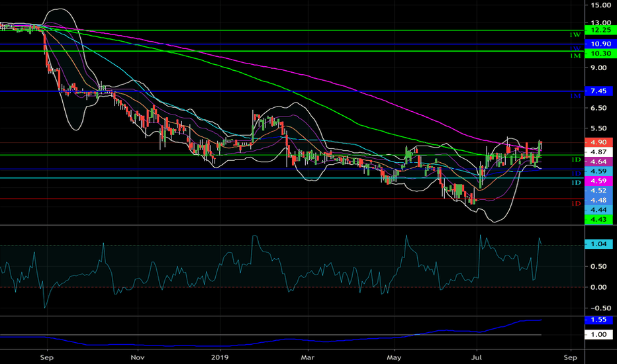Click the blue 1M tag under 7.45 line
Image resolution: width=617 pixels, height=364 pixels.
pos(575,97)
